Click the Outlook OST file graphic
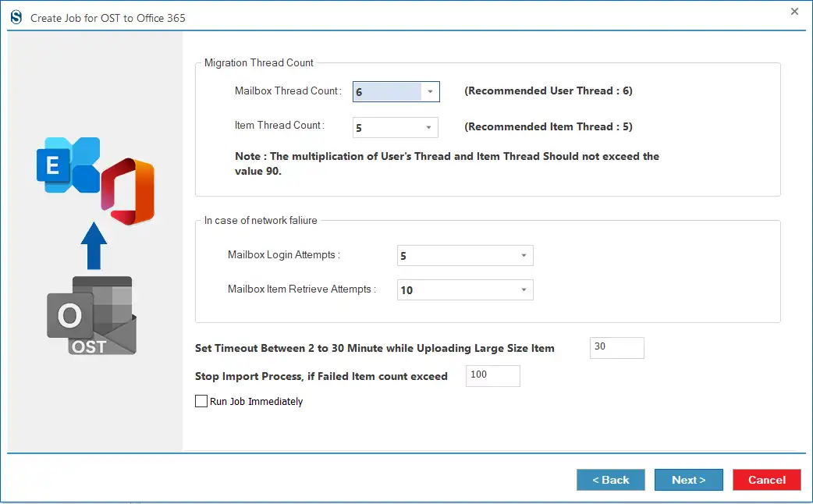The image size is (813, 504). click(92, 315)
